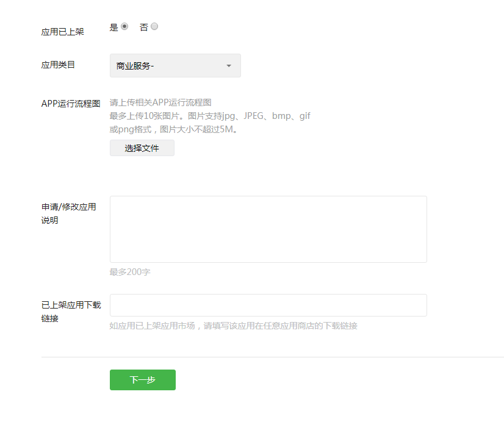Viewport: 504px width, 422px height.
Task: Click the APP运行流程图 field label
Action: pos(71,104)
